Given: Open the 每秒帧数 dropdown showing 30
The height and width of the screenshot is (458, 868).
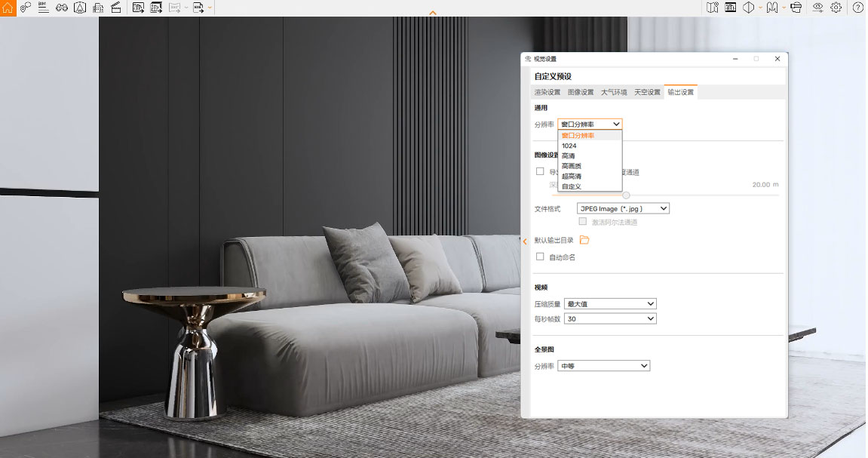Looking at the screenshot, I should point(610,319).
